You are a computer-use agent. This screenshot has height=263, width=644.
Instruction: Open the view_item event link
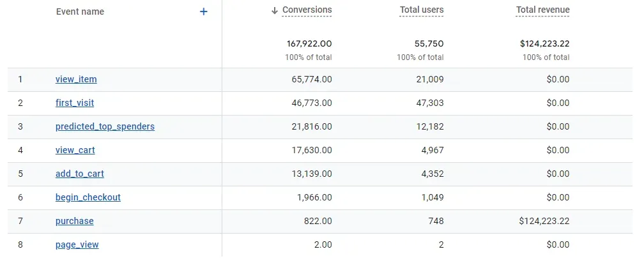76,79
